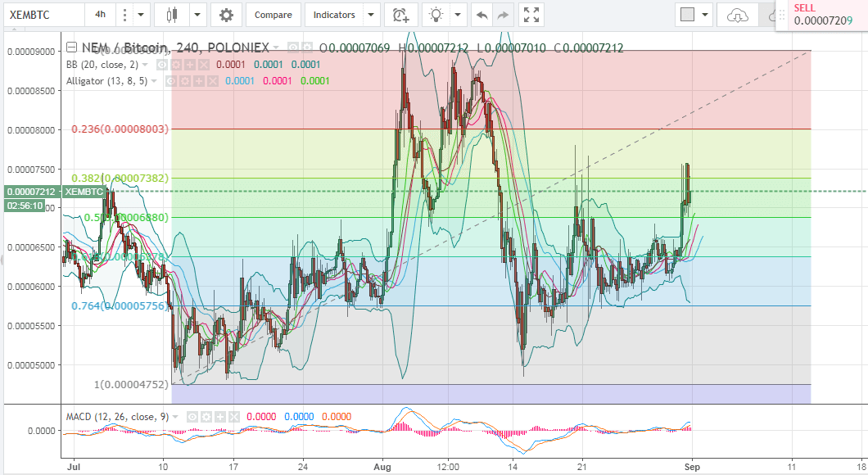Click the NEM / Bitcoin, 240, POLONIEX title

coord(175,47)
